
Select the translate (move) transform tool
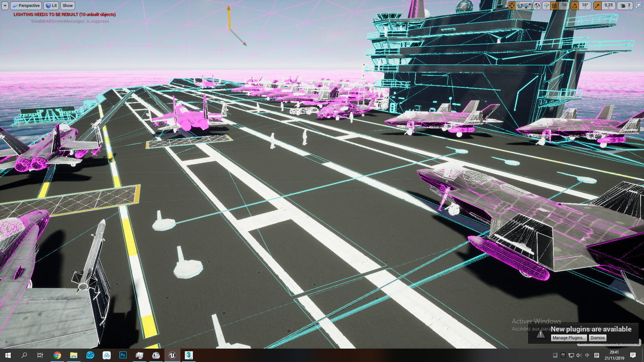[512, 6]
